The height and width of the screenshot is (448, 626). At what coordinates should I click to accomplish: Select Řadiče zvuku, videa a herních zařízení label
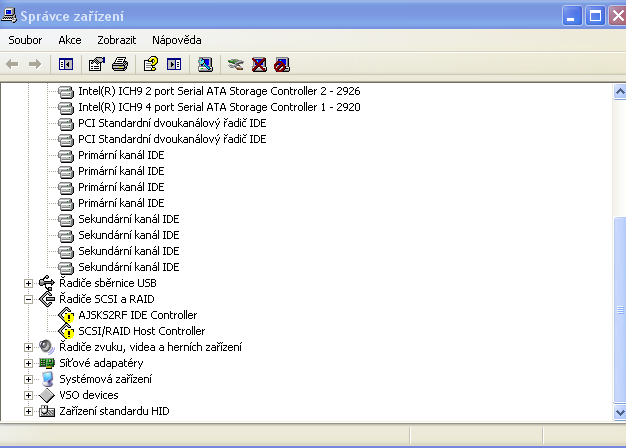tap(151, 347)
